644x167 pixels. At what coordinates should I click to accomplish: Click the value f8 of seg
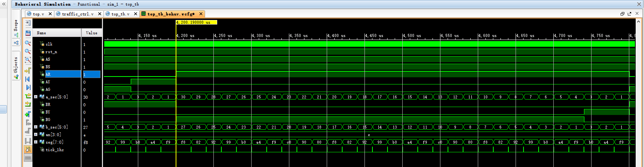[x=85, y=142]
